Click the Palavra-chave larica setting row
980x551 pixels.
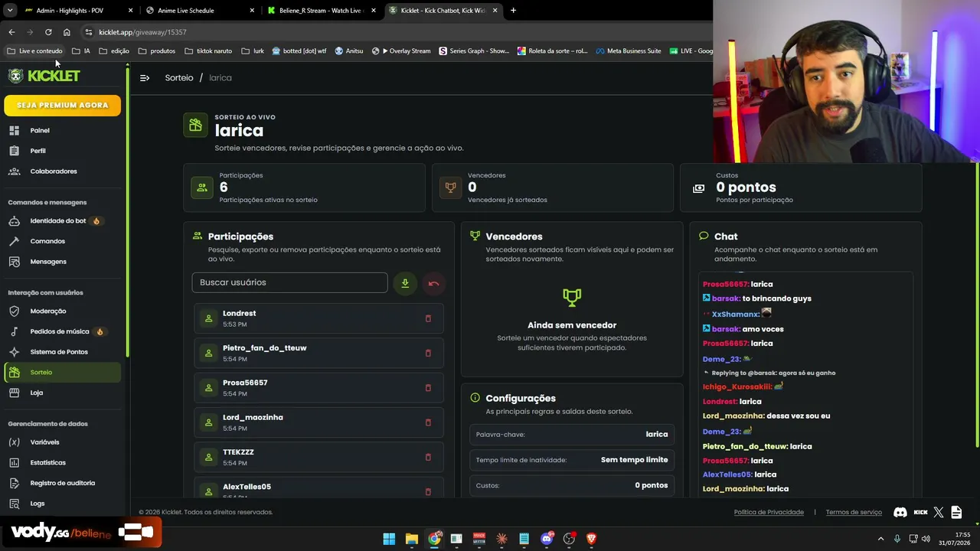pos(572,435)
